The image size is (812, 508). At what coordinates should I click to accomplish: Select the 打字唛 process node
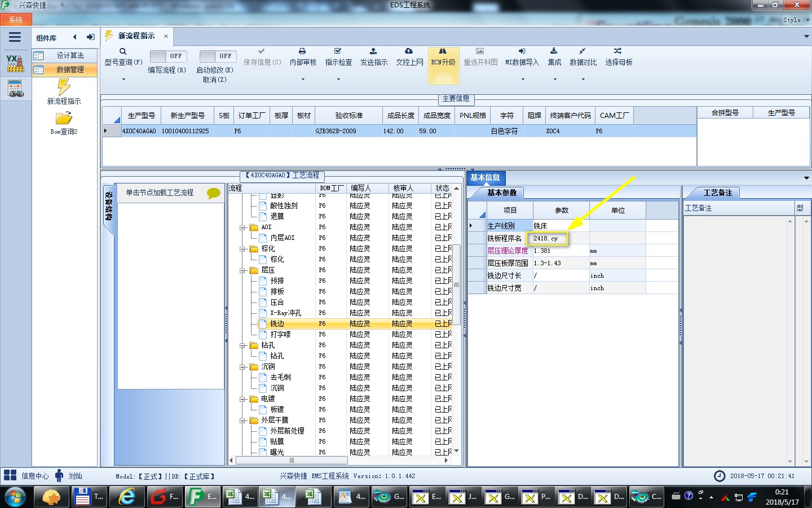(280, 335)
